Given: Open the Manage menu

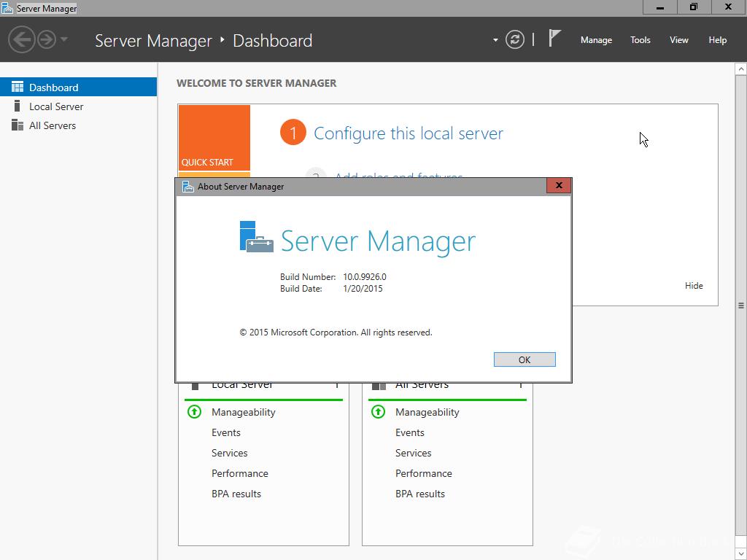Looking at the screenshot, I should click(x=596, y=40).
